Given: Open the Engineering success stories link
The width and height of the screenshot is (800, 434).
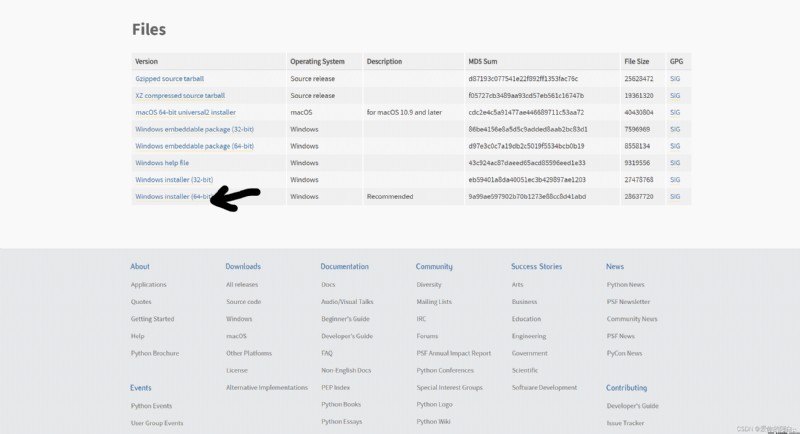Looking at the screenshot, I should 529,336.
